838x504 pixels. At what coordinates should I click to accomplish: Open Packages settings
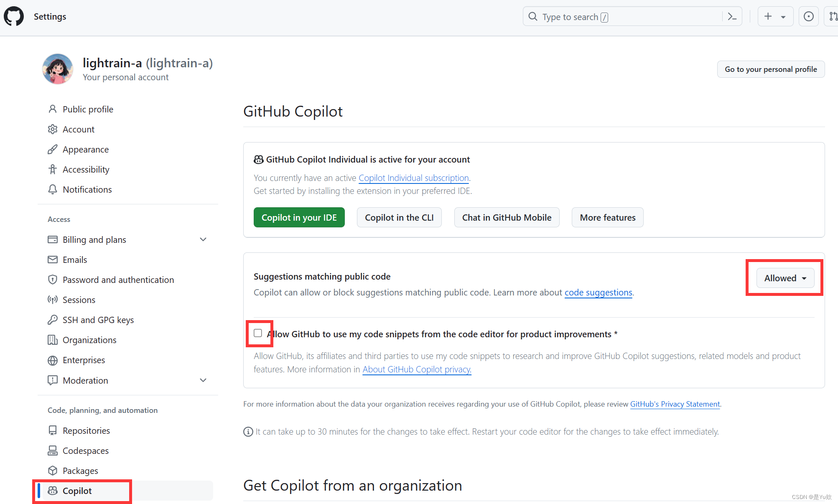pyautogui.click(x=80, y=471)
